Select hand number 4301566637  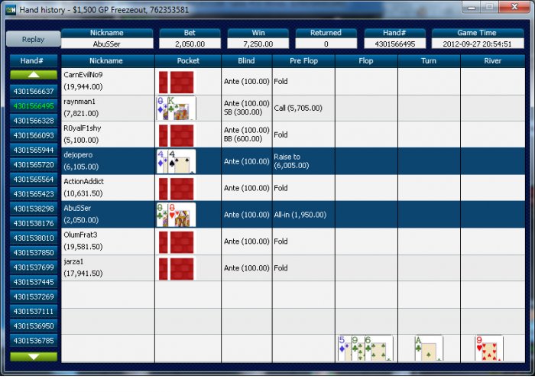[34, 92]
